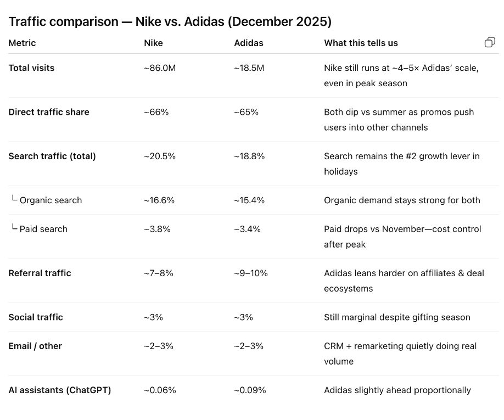Select the Paid search sub-row label
Viewport: 504px width, 420px height.
click(x=43, y=229)
